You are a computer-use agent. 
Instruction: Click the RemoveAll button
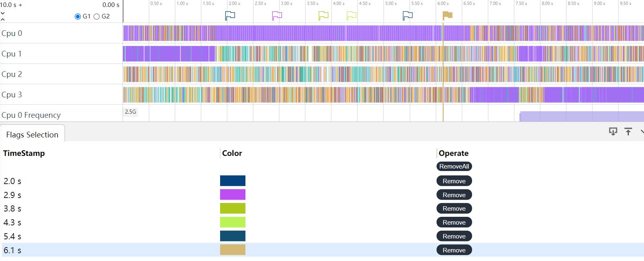(454, 166)
